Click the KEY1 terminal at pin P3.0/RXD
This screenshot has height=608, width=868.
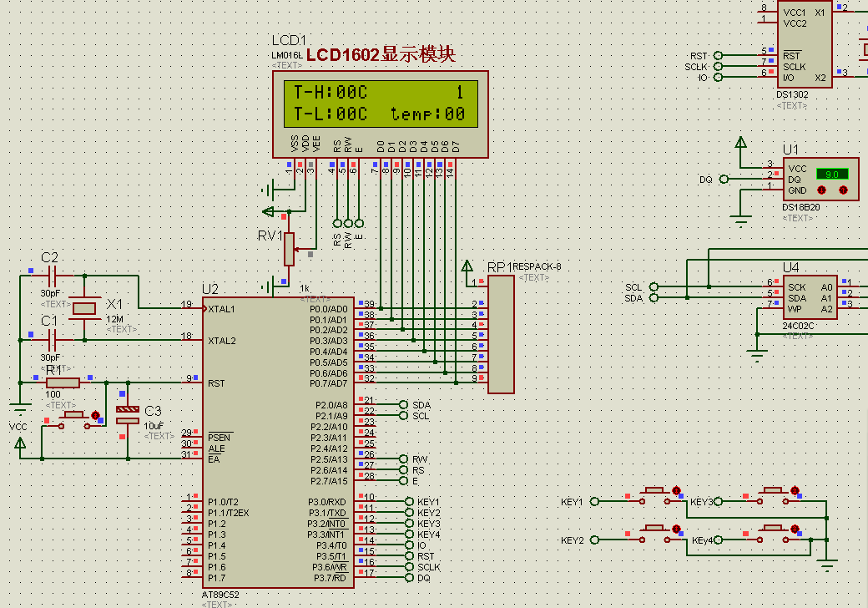point(409,502)
